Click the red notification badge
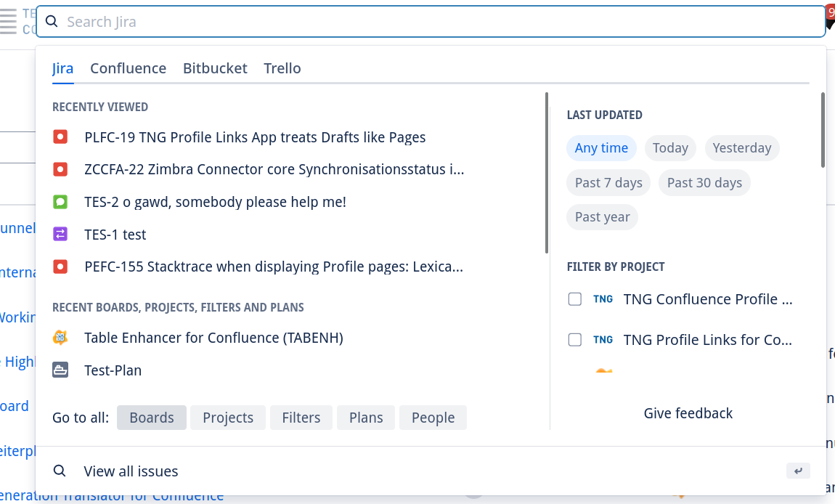Viewport: 835px width, 504px height. (x=831, y=12)
